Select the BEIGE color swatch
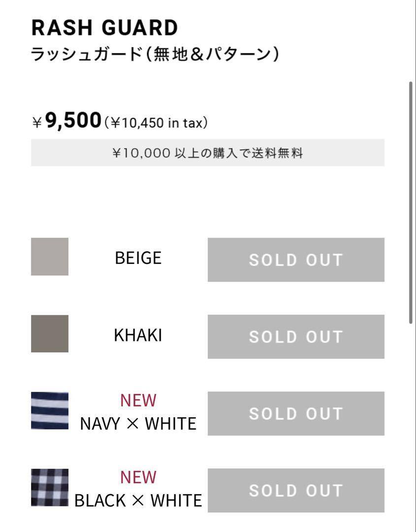 pos(50,257)
